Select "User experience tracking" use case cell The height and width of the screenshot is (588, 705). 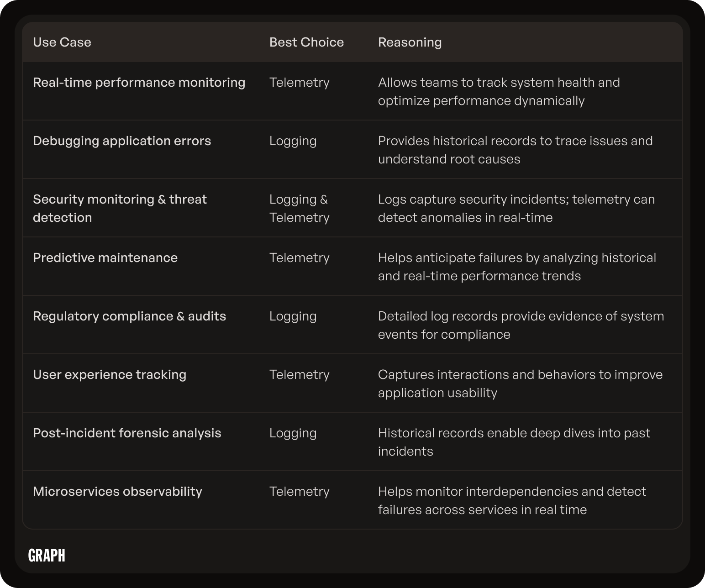click(110, 375)
